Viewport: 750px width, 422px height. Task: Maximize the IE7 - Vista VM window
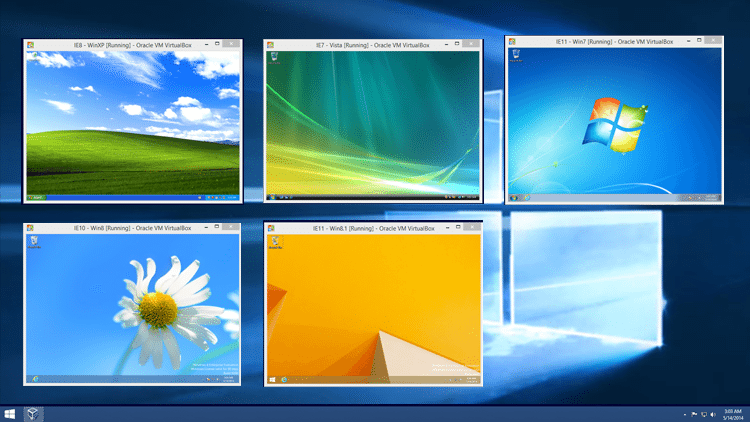457,44
